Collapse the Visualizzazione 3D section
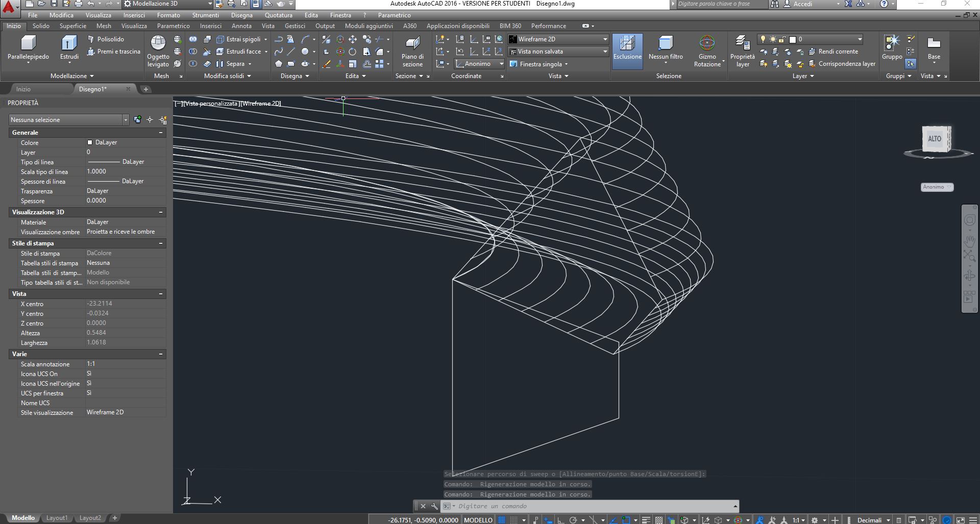The width and height of the screenshot is (980, 524). [x=161, y=212]
